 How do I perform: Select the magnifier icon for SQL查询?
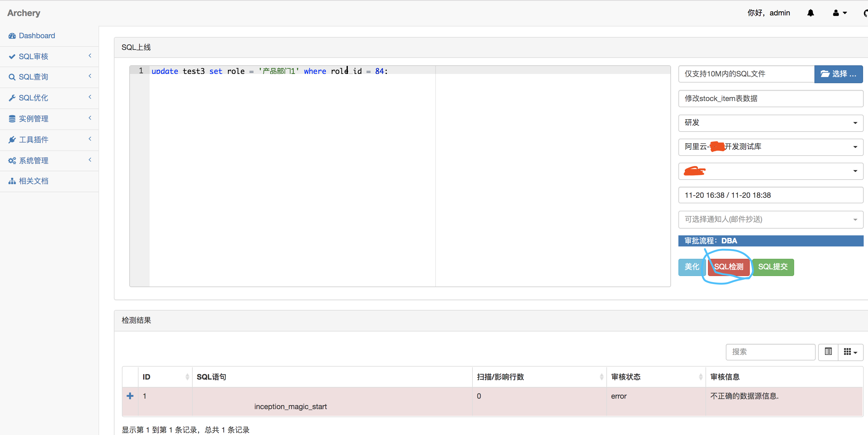12,77
